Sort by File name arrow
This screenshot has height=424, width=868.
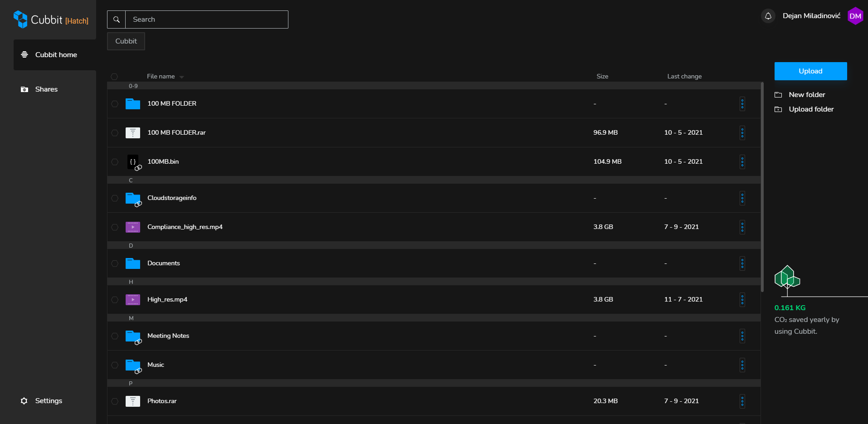pyautogui.click(x=181, y=77)
